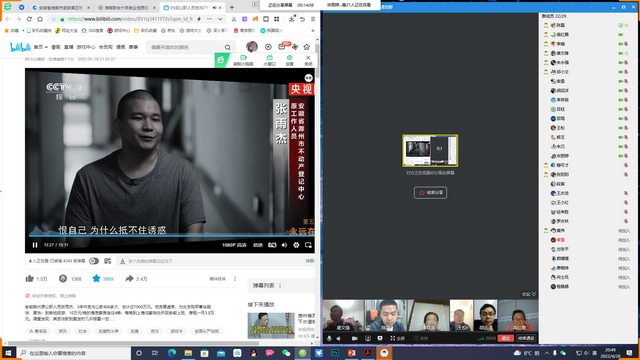Open the recommended next video thumbnail
Screen dimensions: 640x360
(x=271, y=325)
